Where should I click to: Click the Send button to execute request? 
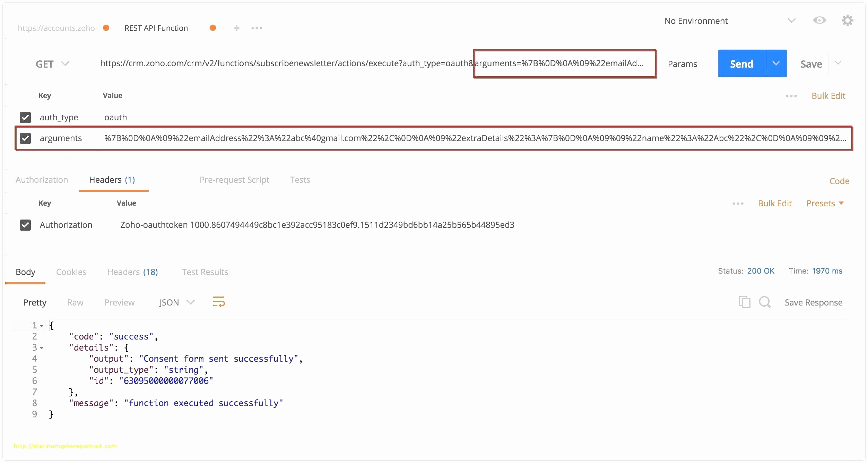pos(741,63)
